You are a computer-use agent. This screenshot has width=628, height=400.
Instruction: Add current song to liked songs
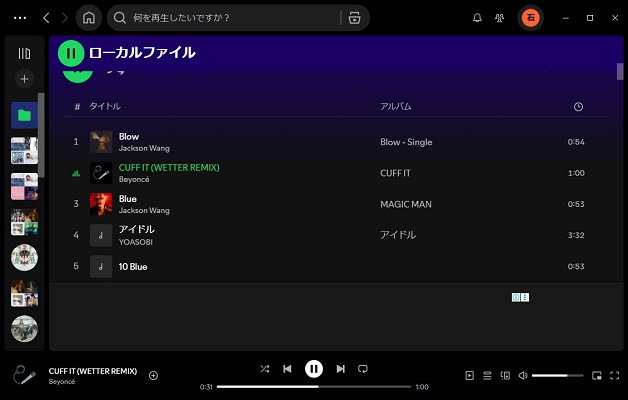click(x=153, y=376)
